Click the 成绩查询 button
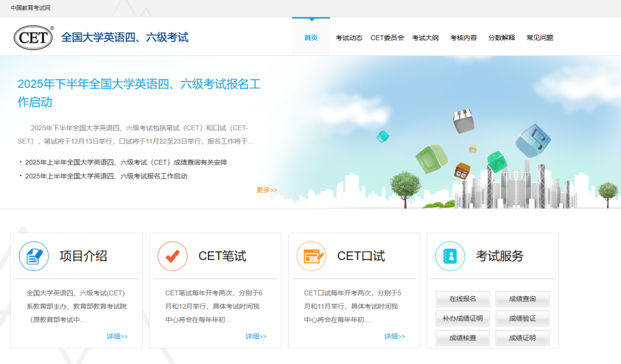Viewport: 621px width, 364px height. (x=523, y=299)
